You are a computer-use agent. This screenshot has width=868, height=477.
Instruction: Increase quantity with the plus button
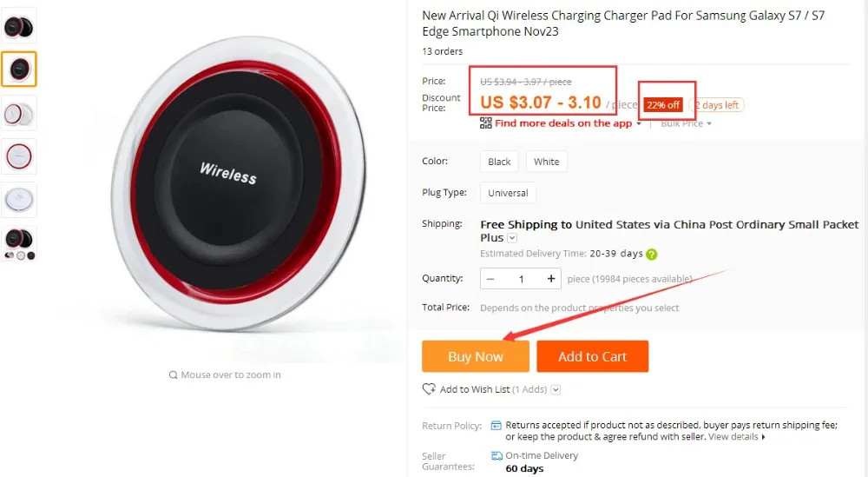tap(551, 279)
